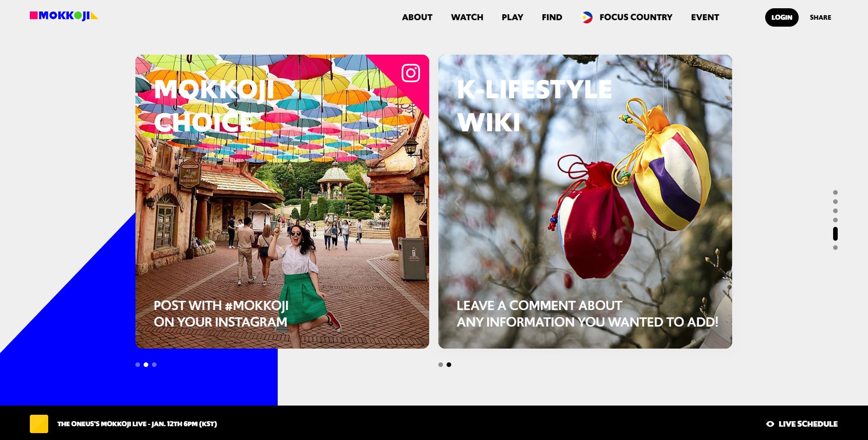Open the EVENT menu
868x440 pixels.
click(705, 17)
